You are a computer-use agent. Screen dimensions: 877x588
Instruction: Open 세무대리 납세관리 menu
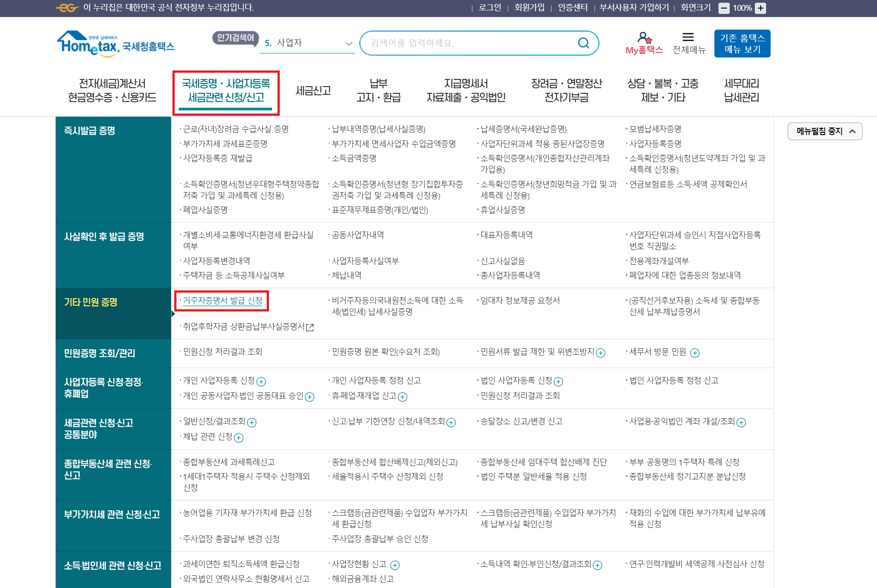click(x=741, y=90)
